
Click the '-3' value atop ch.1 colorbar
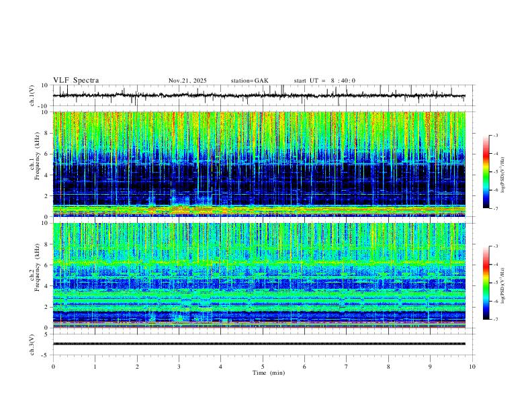coord(495,136)
